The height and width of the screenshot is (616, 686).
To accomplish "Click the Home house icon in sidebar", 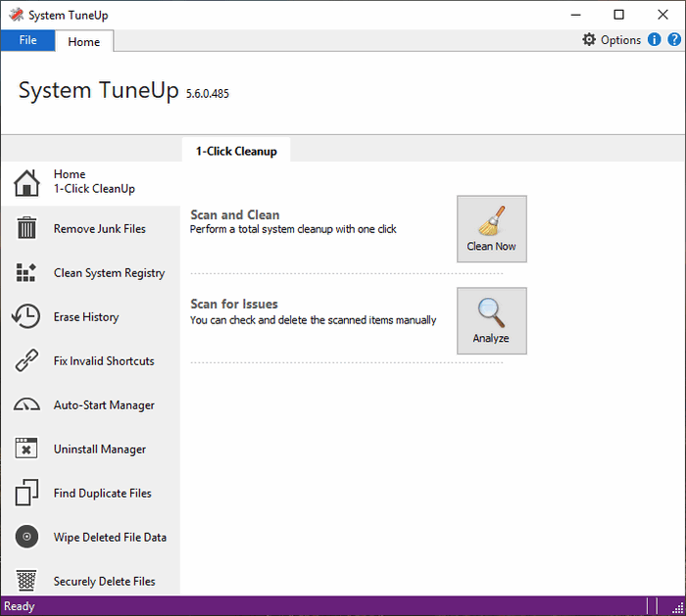I will point(26,183).
